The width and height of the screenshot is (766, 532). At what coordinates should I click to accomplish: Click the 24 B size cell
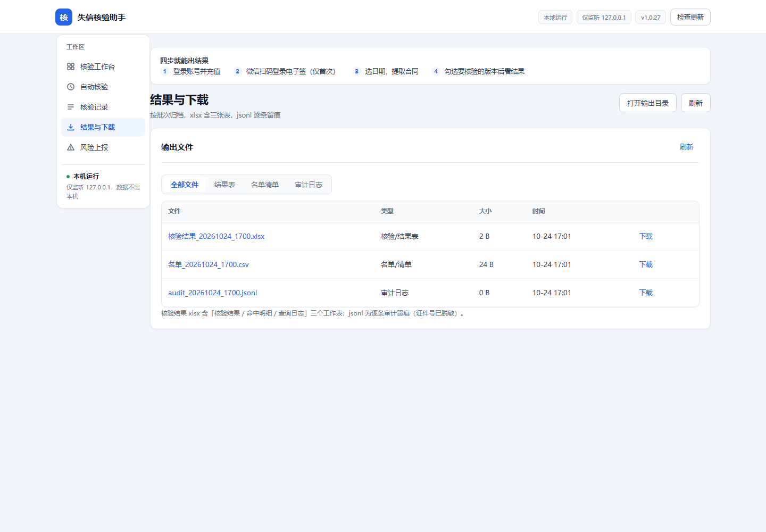486,264
